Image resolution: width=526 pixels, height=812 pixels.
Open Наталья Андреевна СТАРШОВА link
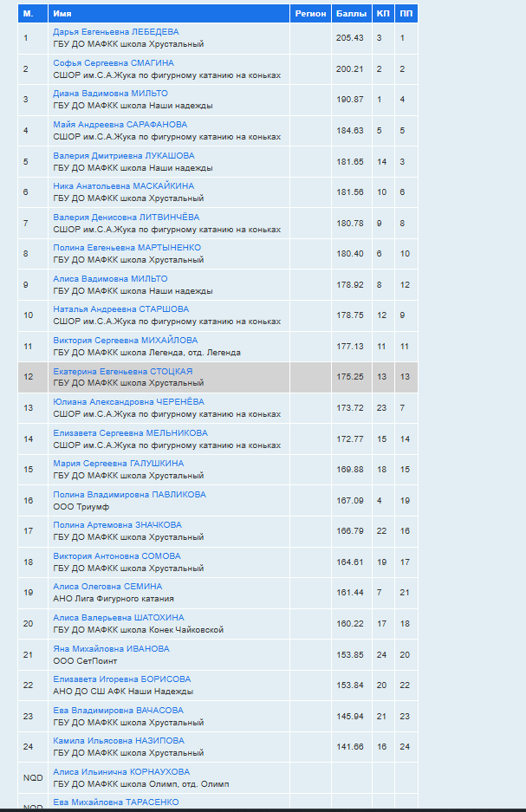[121, 309]
